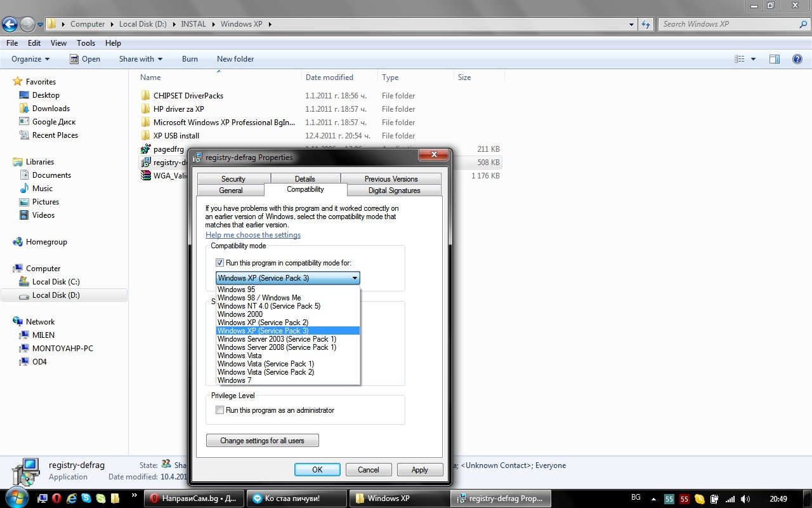Pick Windows 2000 in the dropdown list
812x508 pixels.
[240, 314]
